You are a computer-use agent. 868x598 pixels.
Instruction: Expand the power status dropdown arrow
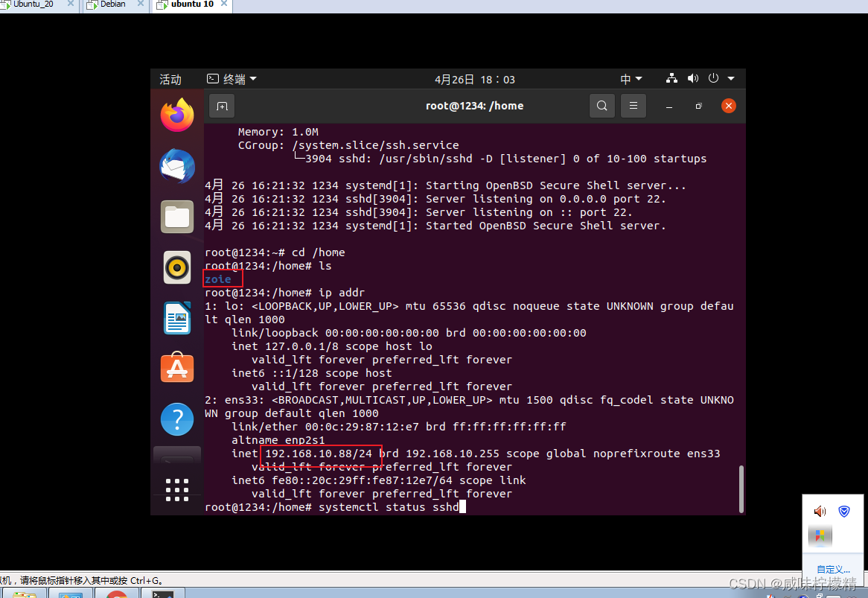coord(730,78)
